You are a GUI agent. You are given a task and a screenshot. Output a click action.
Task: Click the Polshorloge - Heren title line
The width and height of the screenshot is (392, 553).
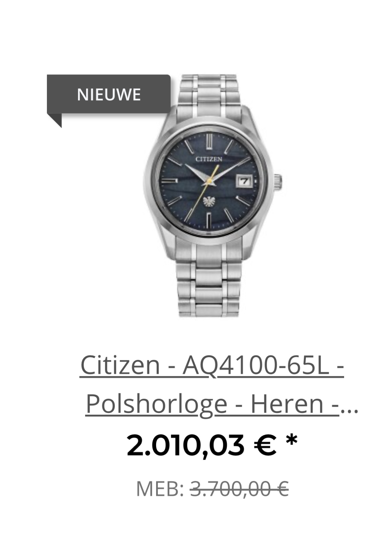point(212,404)
